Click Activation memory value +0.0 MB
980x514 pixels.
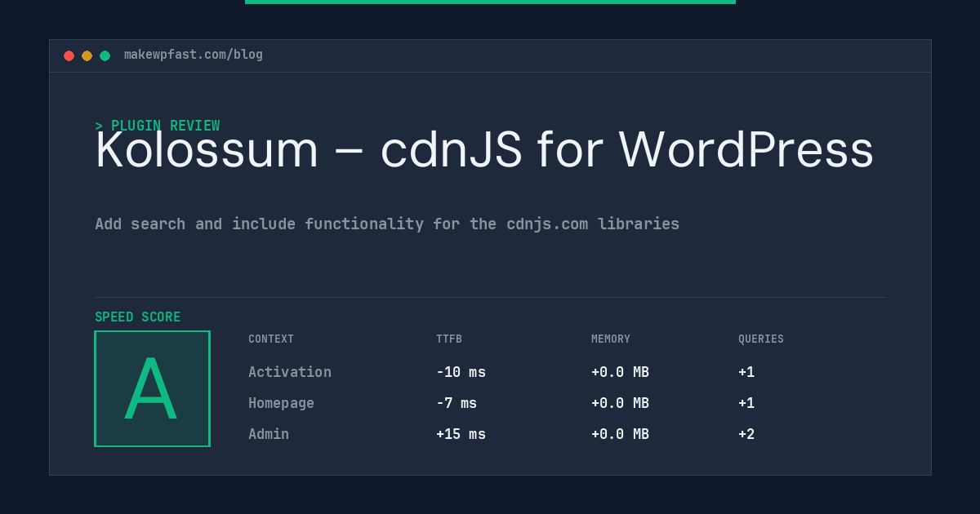click(x=620, y=372)
